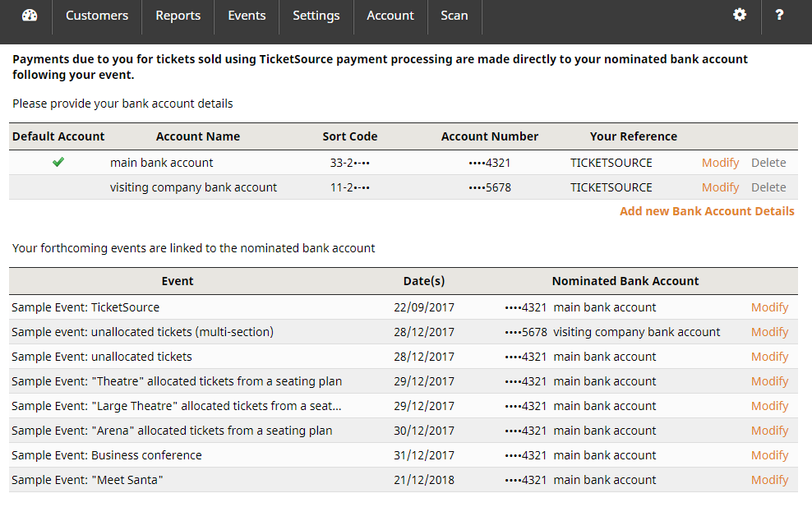
Task: Modify the main bank account details
Action: (x=720, y=163)
